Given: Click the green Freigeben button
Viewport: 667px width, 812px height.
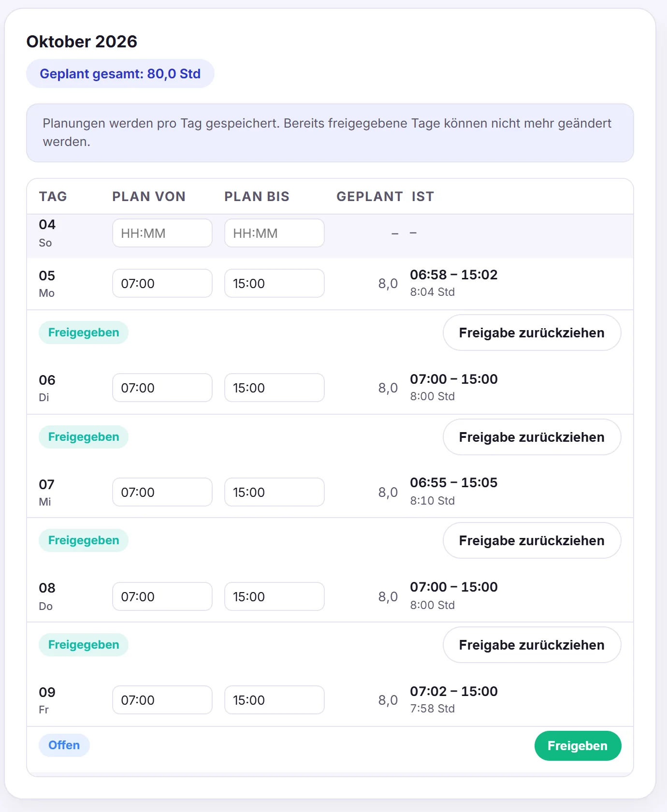Looking at the screenshot, I should click(x=578, y=746).
